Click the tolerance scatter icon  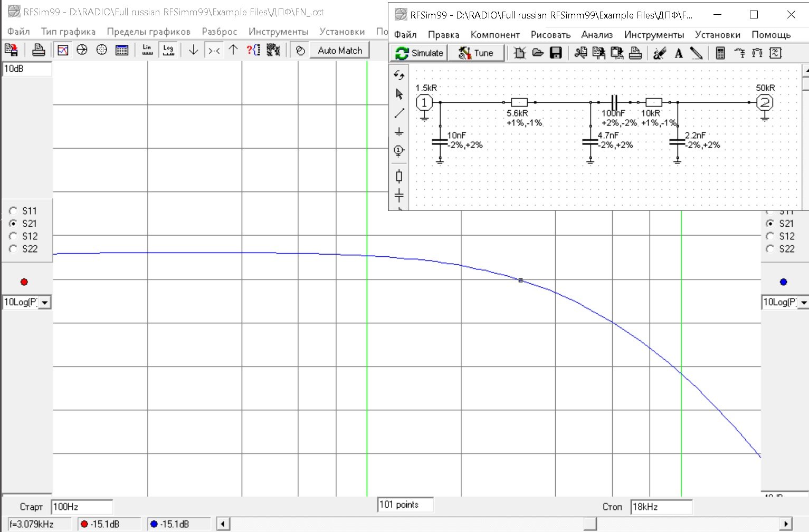pyautogui.click(x=273, y=50)
